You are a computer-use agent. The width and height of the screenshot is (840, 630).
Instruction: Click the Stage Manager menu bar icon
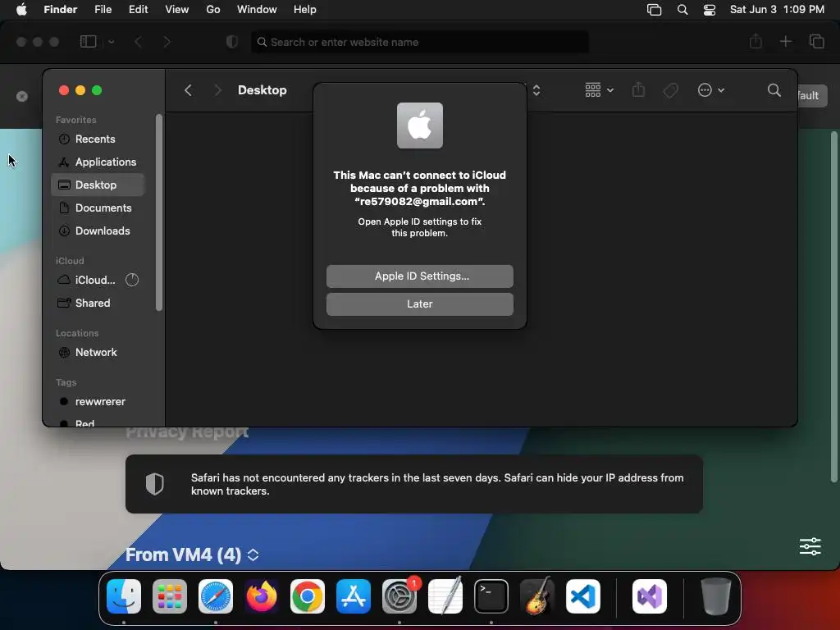coord(654,9)
